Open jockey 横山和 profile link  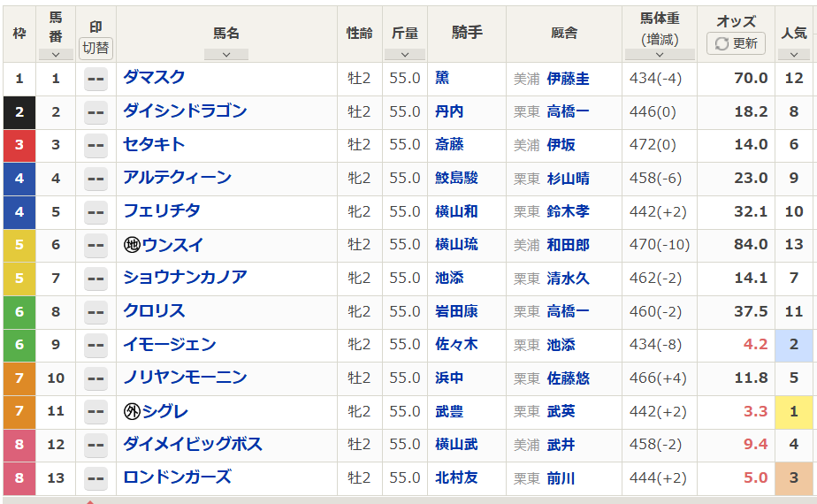(456, 211)
